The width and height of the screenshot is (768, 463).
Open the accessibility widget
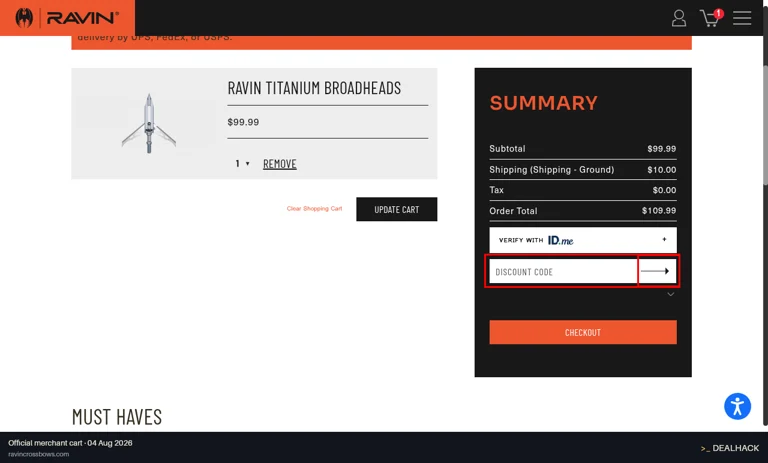pyautogui.click(x=737, y=406)
